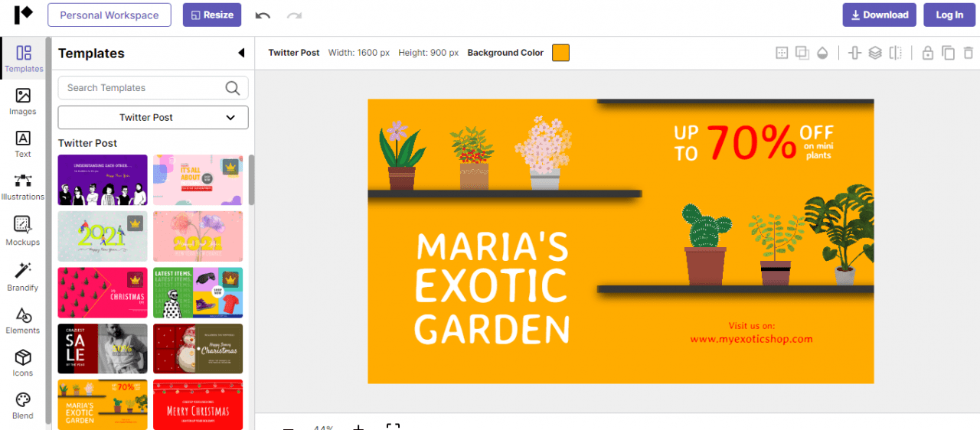The height and width of the screenshot is (430, 980).
Task: Open the Brandify sidebar tab
Action: point(23,275)
